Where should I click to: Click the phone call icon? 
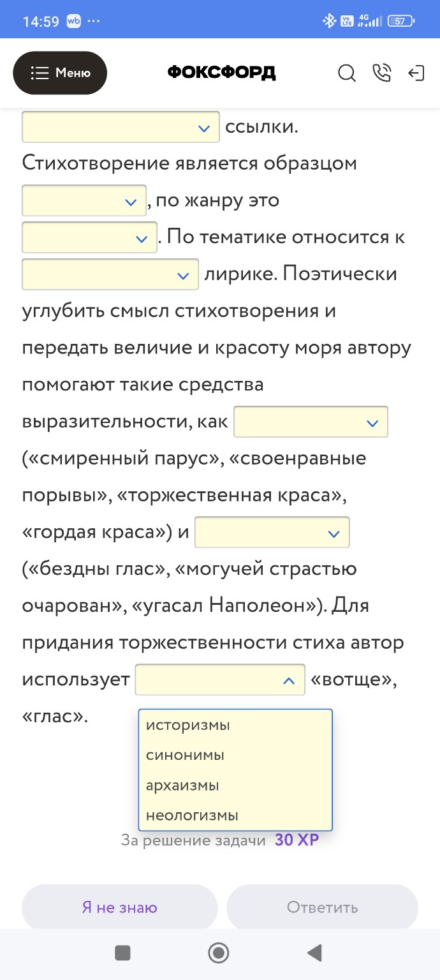(x=382, y=73)
